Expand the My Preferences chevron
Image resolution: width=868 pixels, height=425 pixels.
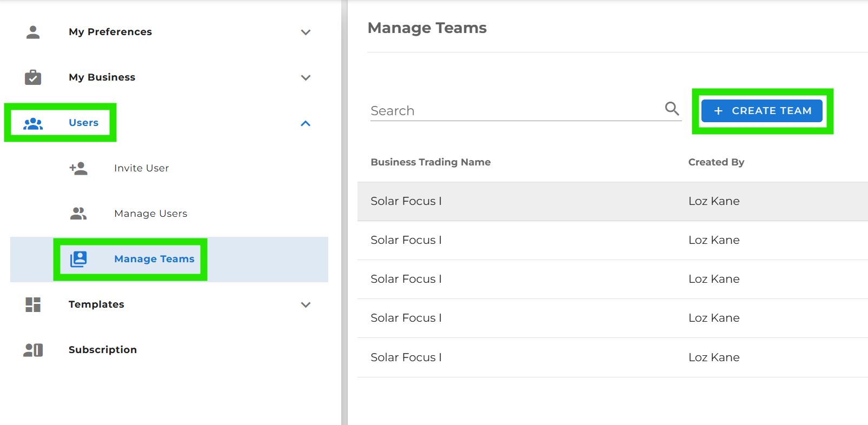306,32
